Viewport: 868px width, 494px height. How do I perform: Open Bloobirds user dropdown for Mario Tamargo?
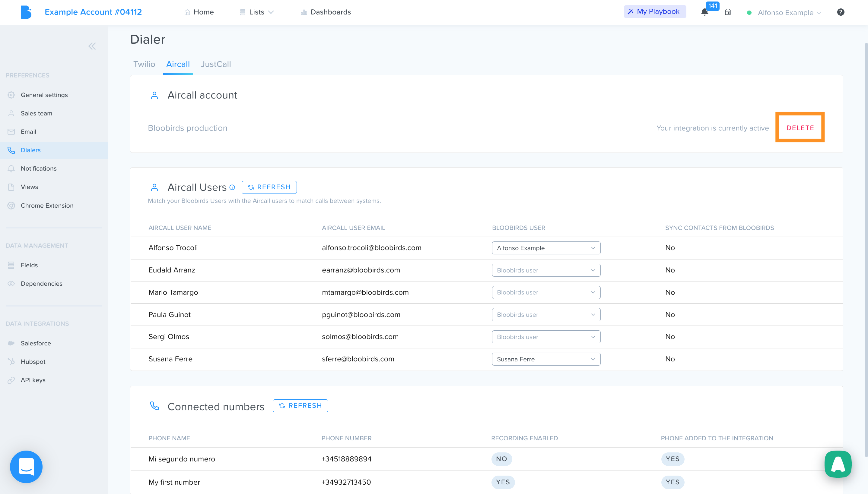[x=546, y=292]
